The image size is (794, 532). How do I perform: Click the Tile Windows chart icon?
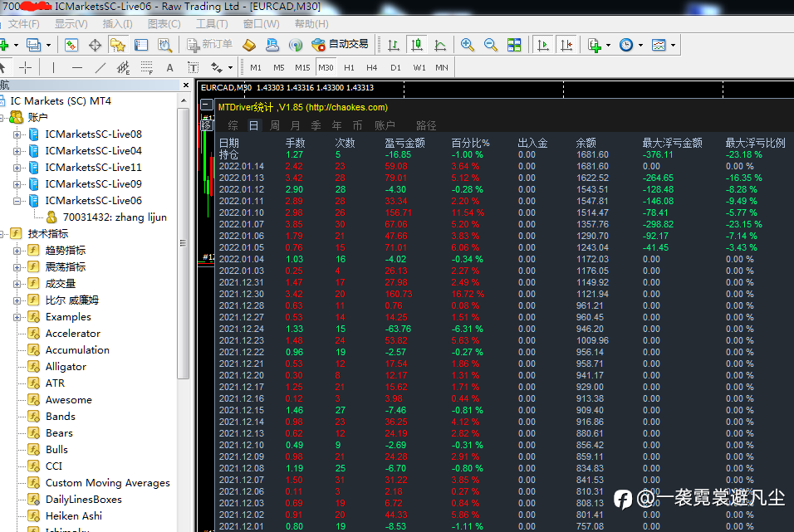click(514, 45)
